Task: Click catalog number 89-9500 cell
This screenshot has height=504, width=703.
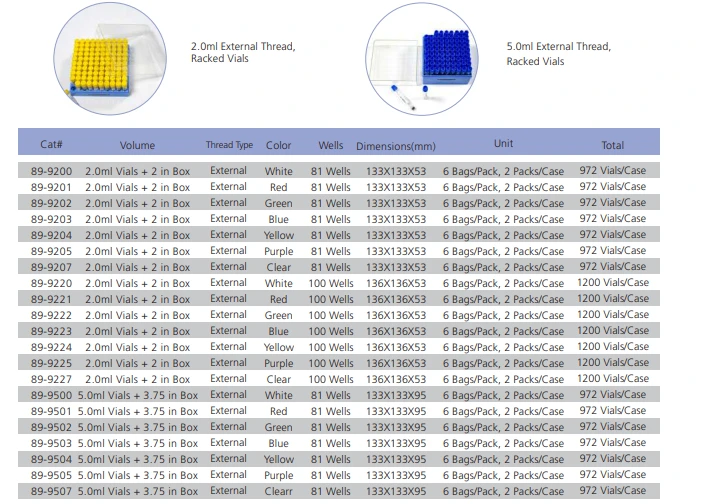Action: 51,395
